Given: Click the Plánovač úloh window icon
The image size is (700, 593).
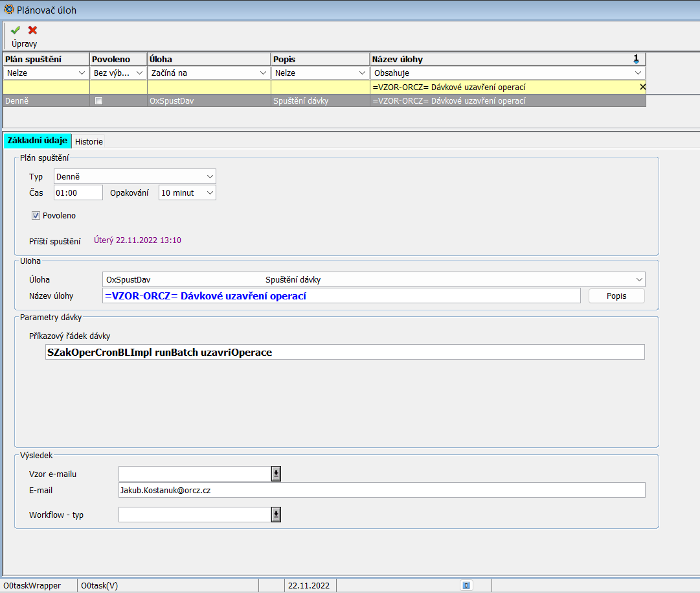Looking at the screenshot, I should pyautogui.click(x=8, y=10).
